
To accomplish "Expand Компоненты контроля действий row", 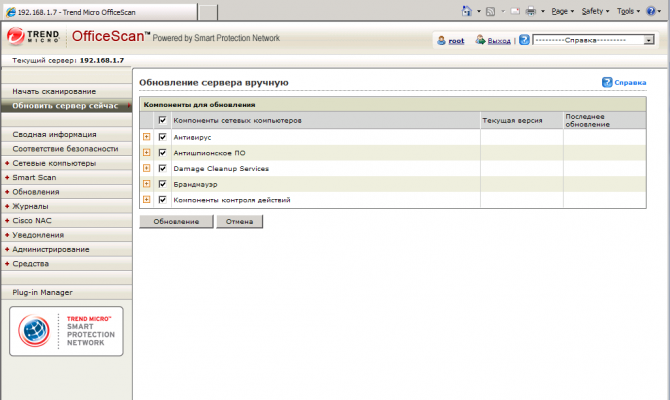I will pyautogui.click(x=147, y=200).
